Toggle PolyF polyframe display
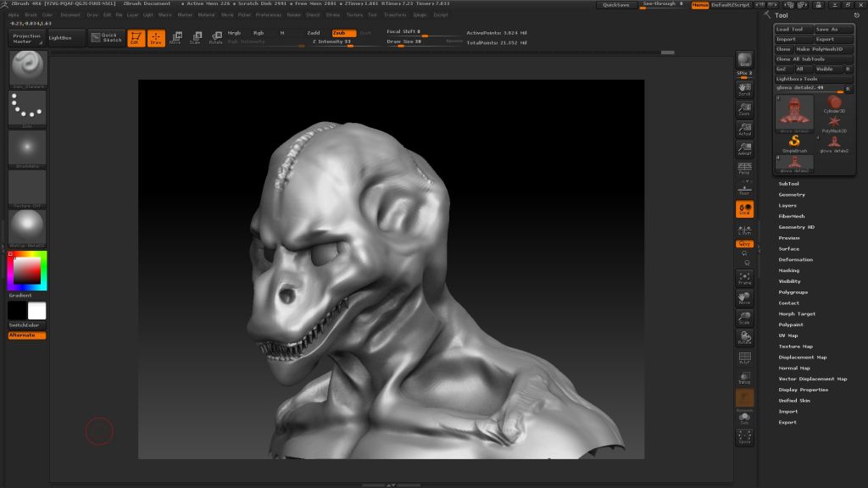Screen dimensions: 868x488 744,358
